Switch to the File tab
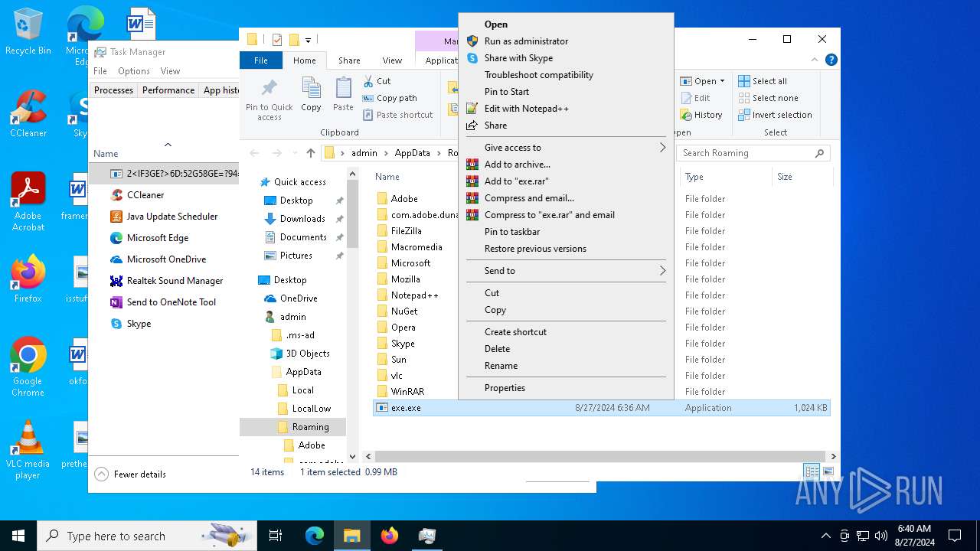Screen dimensions: 980x551 click(x=261, y=60)
